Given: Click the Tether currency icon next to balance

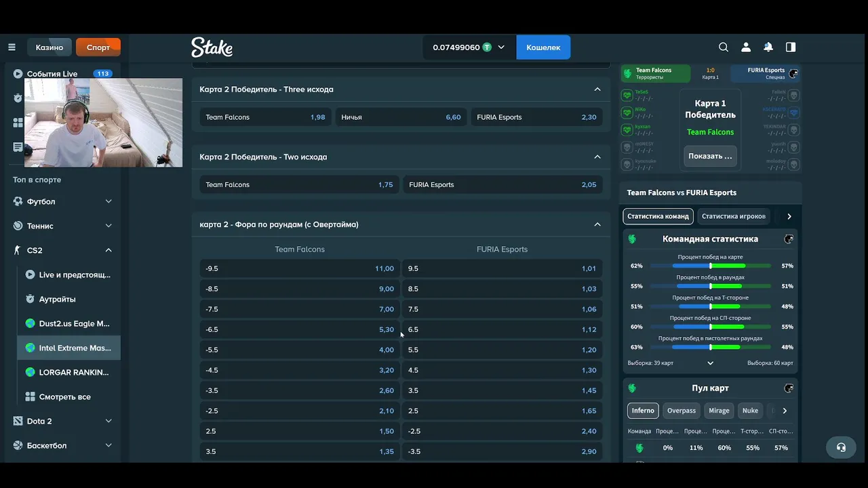Looking at the screenshot, I should point(487,47).
